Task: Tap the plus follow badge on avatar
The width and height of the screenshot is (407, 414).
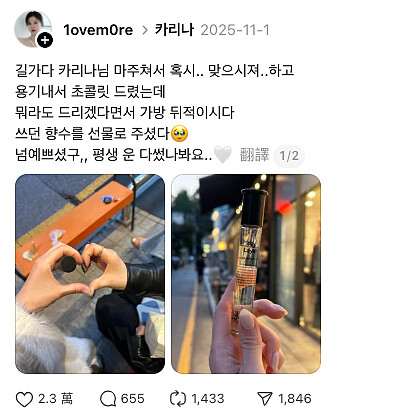Action: [45, 41]
